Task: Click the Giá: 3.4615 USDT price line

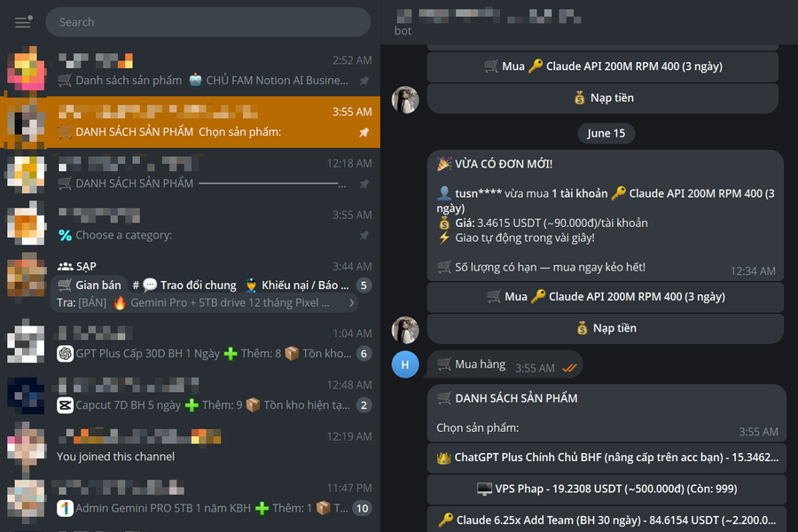Action: point(543,223)
